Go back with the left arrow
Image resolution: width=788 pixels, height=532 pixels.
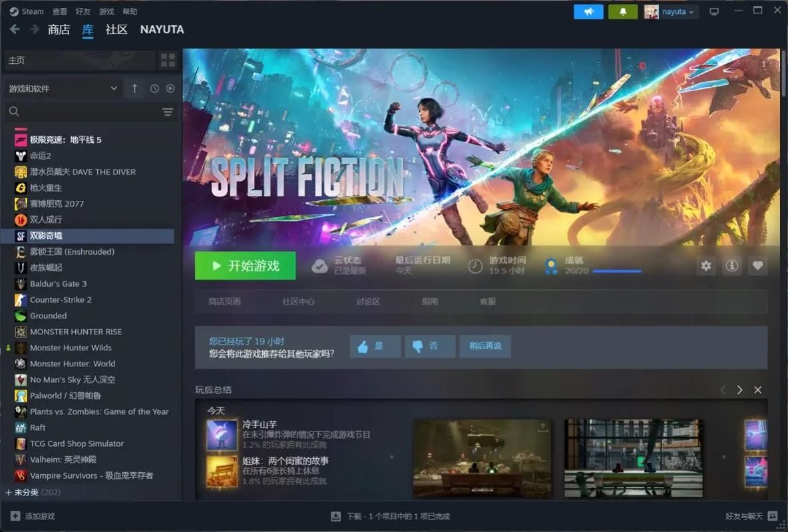click(15, 30)
